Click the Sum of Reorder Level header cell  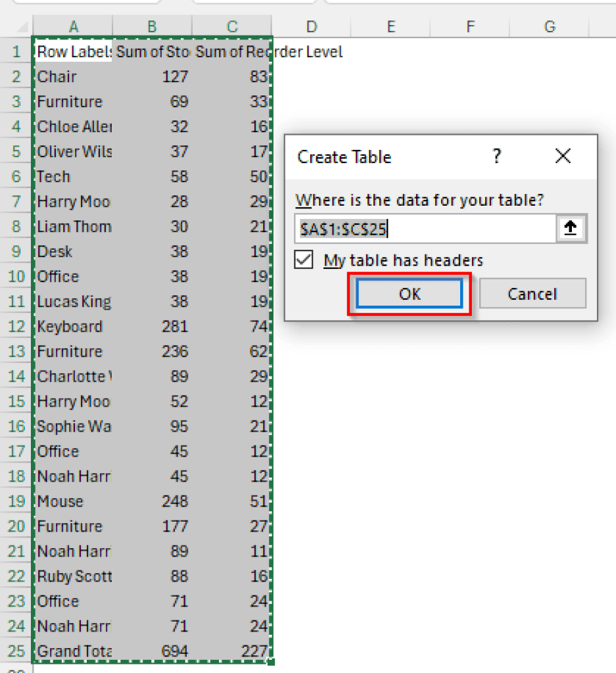231,51
